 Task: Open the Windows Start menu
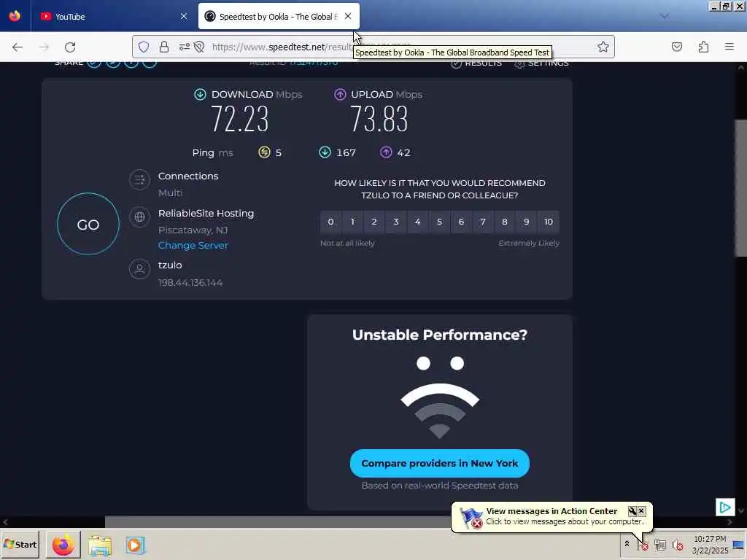20,544
